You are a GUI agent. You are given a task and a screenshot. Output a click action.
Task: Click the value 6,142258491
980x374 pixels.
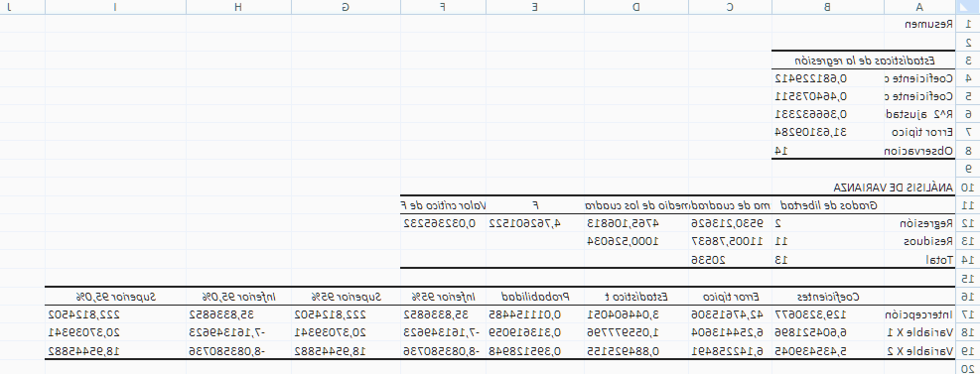coord(728,350)
